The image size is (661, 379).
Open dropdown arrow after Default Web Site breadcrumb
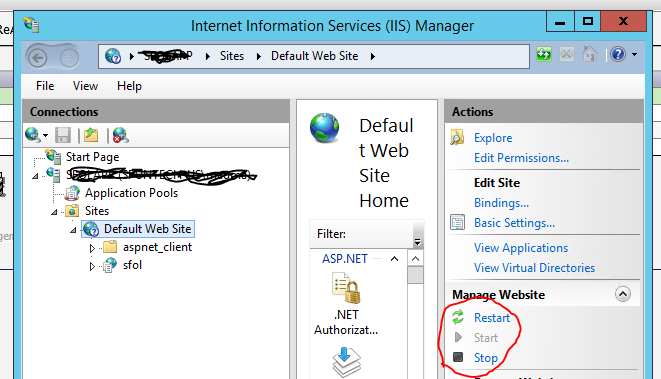(373, 56)
